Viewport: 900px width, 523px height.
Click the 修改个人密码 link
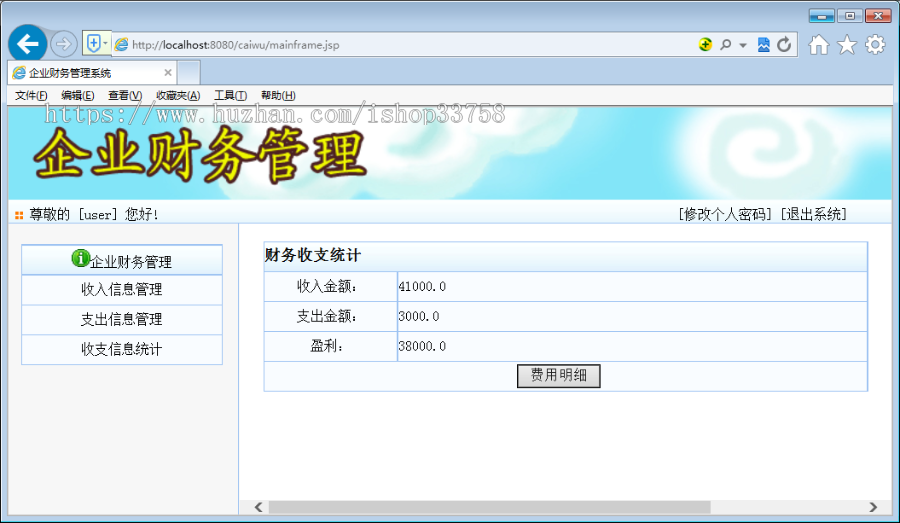point(726,214)
